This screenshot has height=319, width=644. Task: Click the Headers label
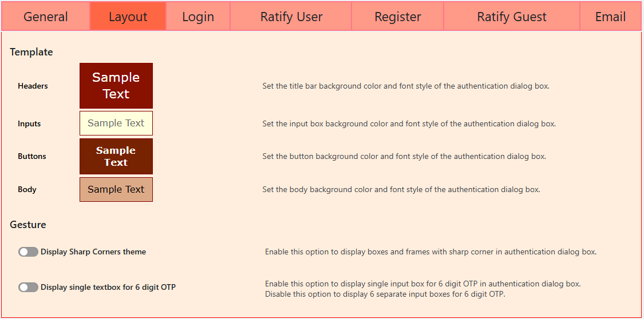tap(33, 86)
